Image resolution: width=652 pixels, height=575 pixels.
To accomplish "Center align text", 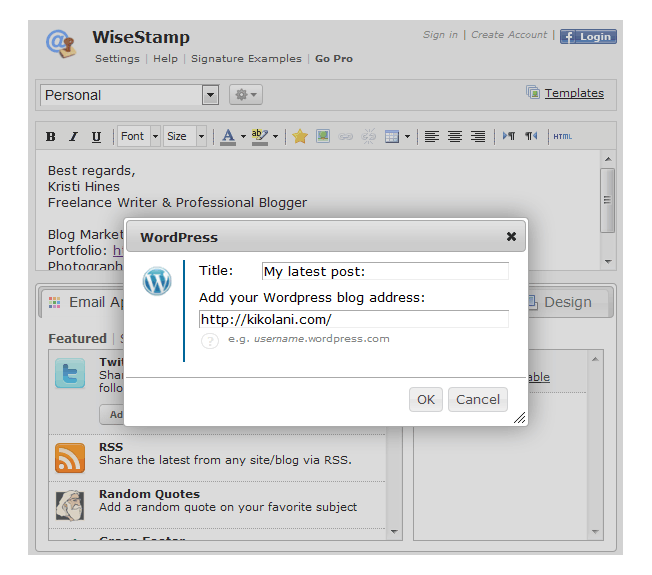I will (x=455, y=136).
